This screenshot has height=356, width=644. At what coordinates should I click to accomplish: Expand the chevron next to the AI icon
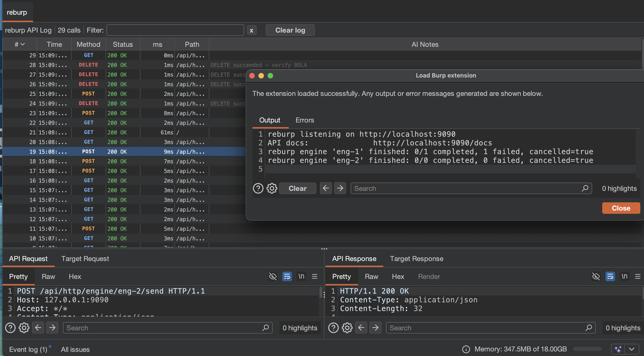[x=632, y=349]
